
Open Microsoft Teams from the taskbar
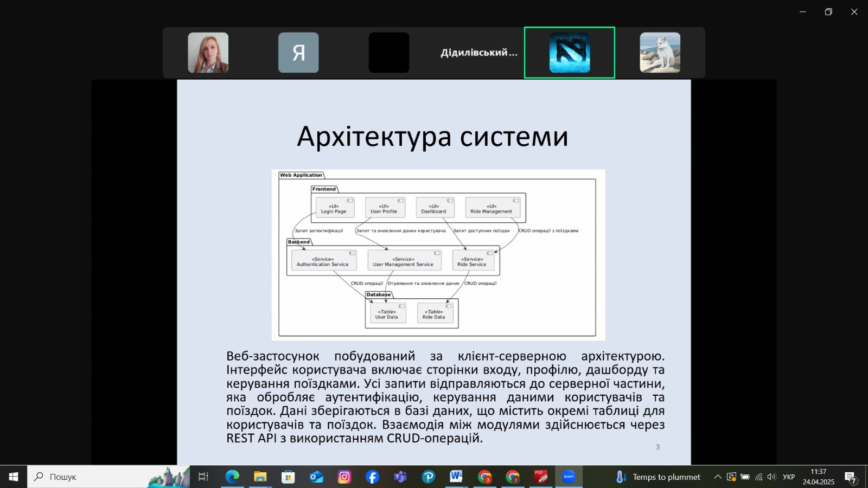(x=400, y=477)
